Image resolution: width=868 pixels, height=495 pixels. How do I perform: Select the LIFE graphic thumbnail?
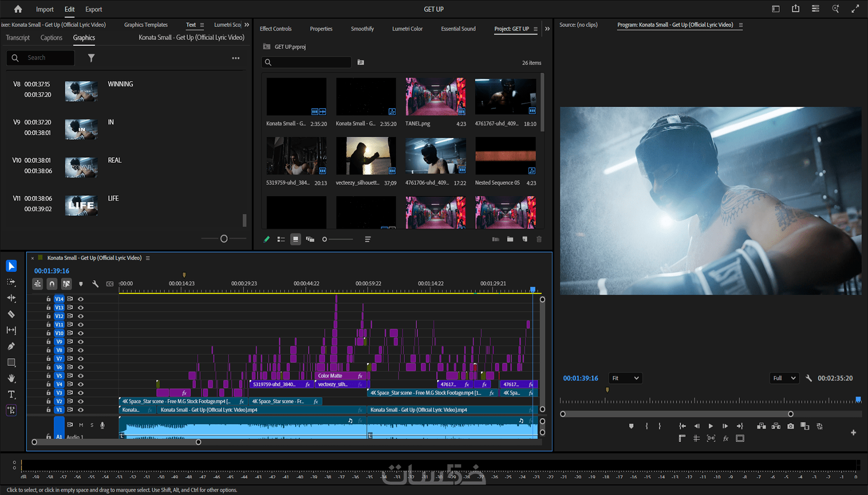click(x=81, y=206)
